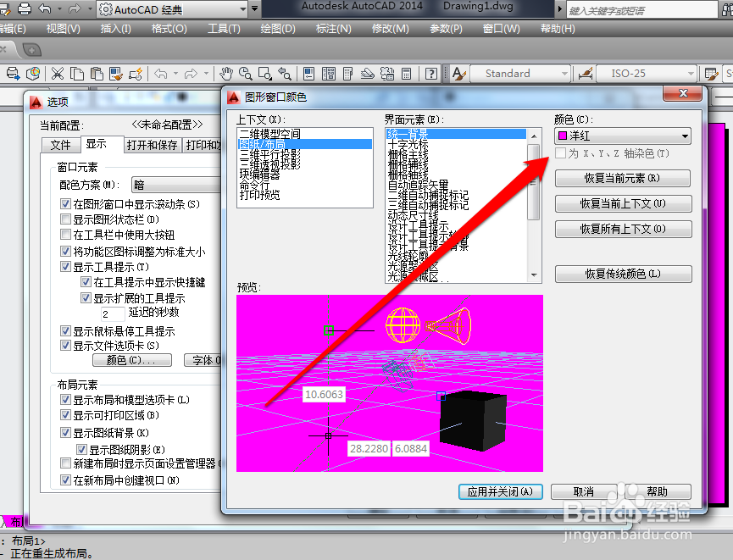Screen dimensions: 733x560
Task: Open the 格式(O) menu
Action: coord(169,29)
